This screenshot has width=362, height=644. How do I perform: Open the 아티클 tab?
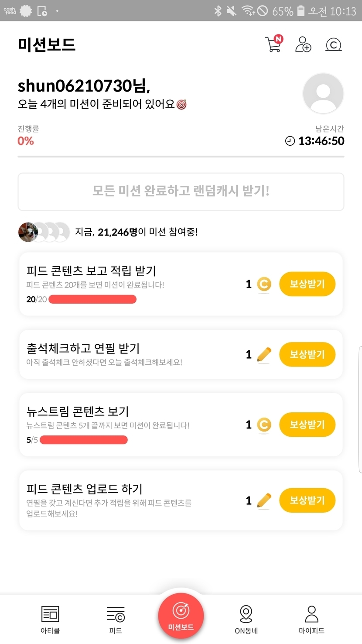pyautogui.click(x=50, y=619)
